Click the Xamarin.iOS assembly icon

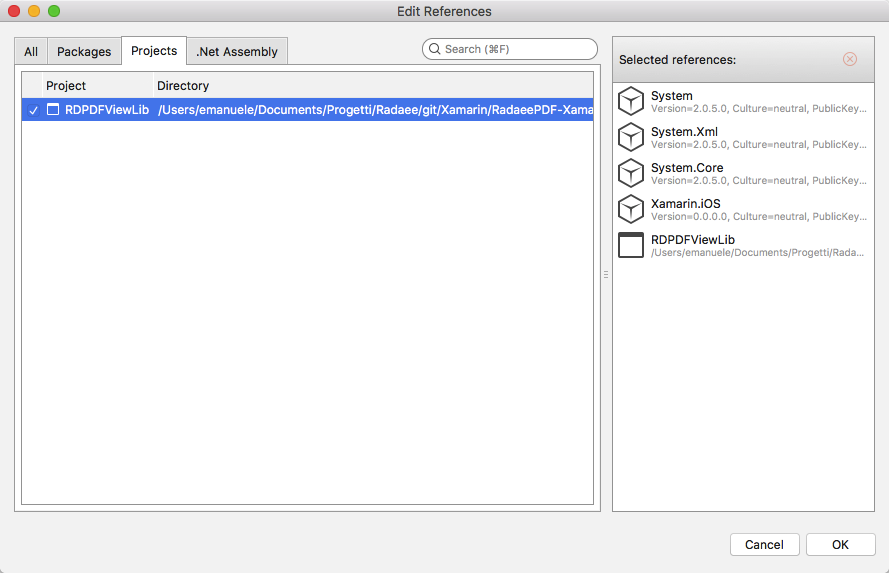(x=631, y=210)
